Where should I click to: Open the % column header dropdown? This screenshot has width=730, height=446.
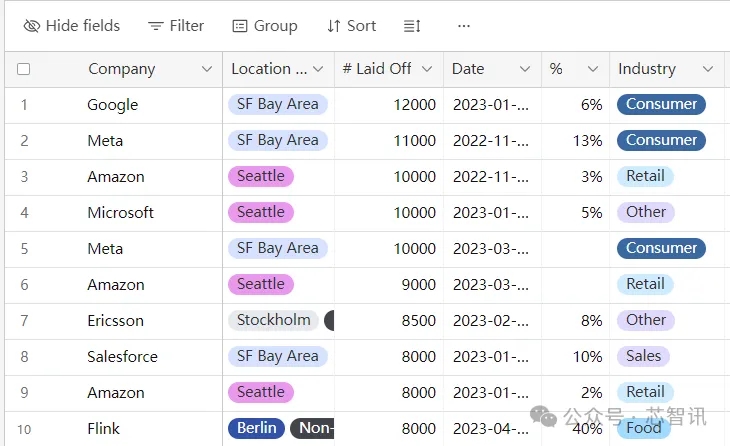592,69
